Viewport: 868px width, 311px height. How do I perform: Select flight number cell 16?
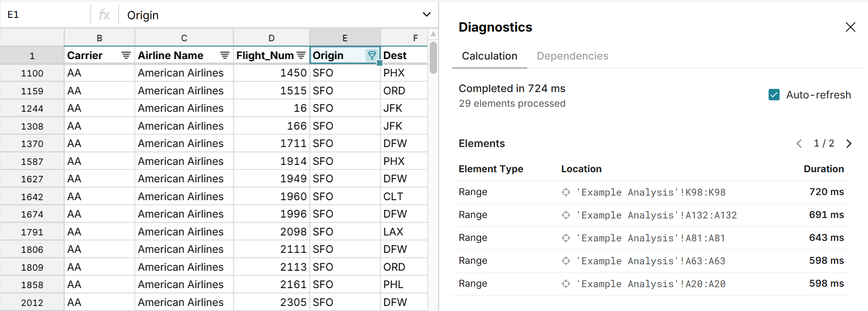[x=272, y=109]
